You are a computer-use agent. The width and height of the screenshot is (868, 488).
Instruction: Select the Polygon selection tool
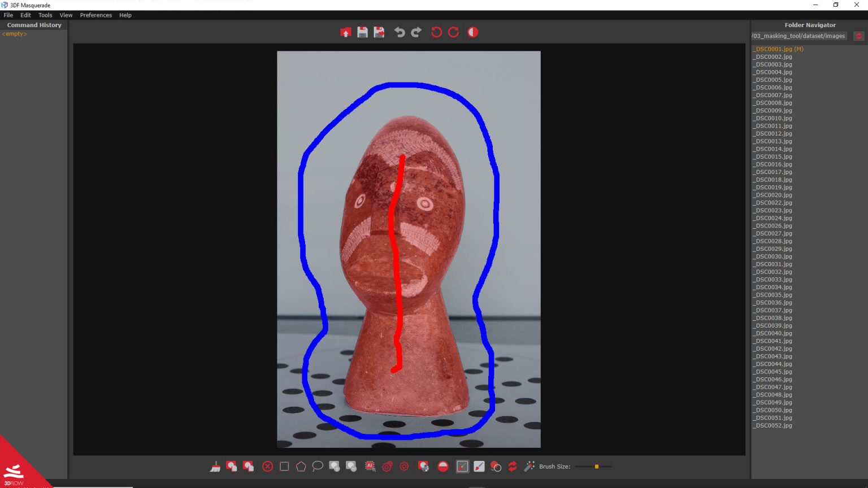click(301, 467)
